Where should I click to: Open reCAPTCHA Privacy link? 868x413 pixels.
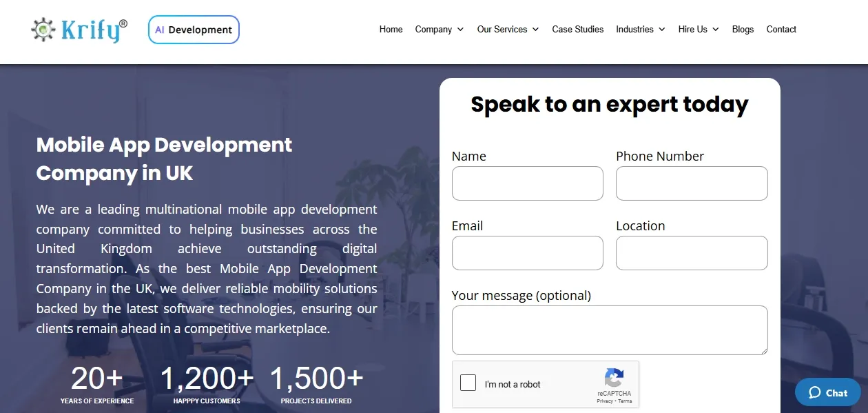[605, 401]
